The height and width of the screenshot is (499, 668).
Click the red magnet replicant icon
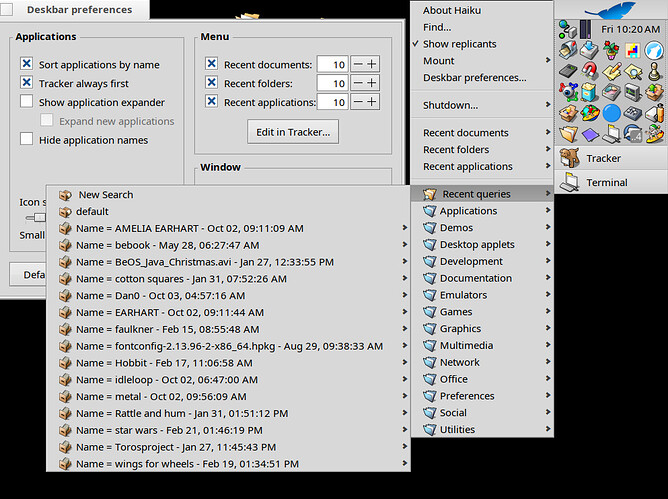[590, 70]
